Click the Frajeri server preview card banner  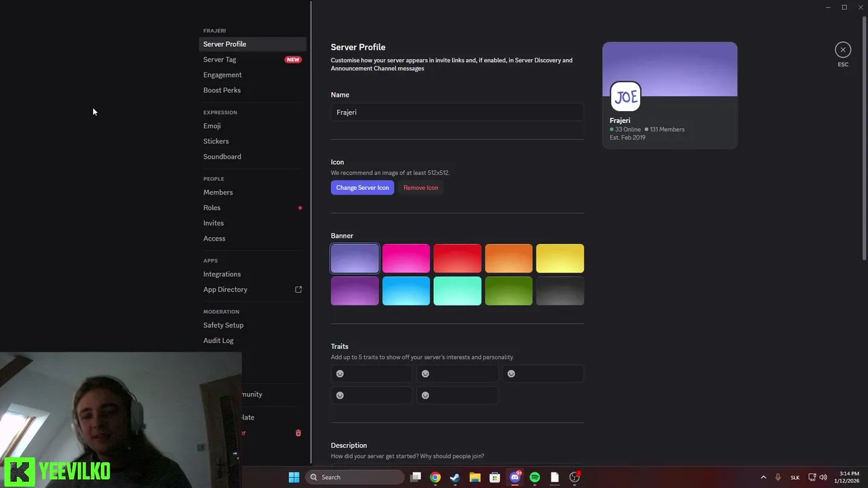[x=670, y=68]
